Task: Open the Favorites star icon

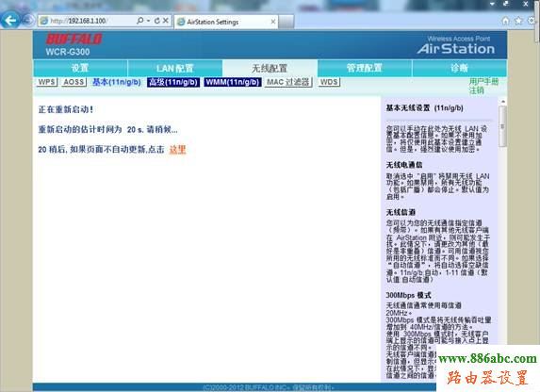Action: (518, 21)
